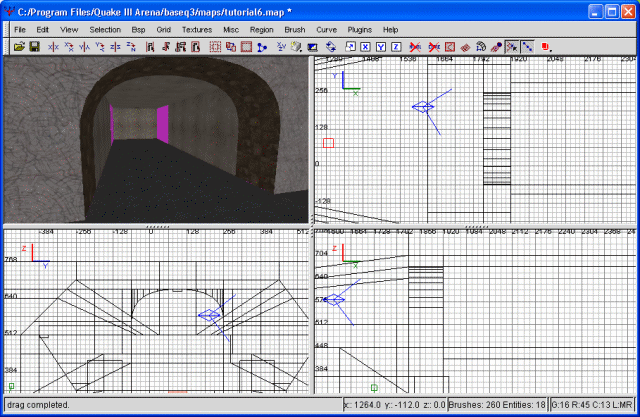Image resolution: width=640 pixels, height=417 pixels.
Task: Save the map with the floppy disk icon
Action: 34,47
